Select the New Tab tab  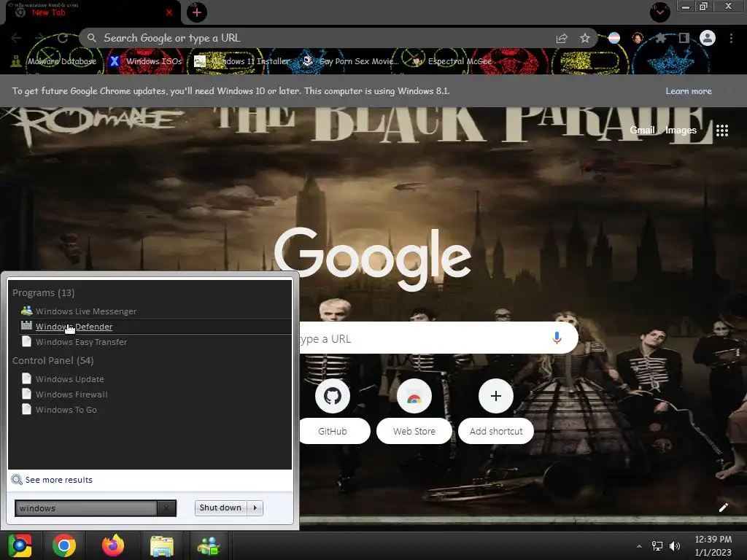tap(90, 13)
